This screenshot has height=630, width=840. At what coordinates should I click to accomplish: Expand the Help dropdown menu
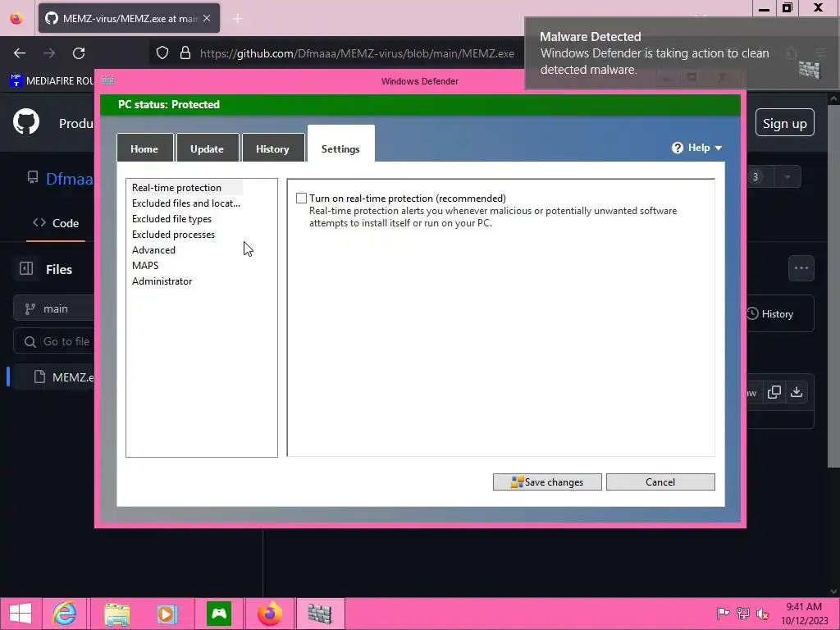pos(697,148)
